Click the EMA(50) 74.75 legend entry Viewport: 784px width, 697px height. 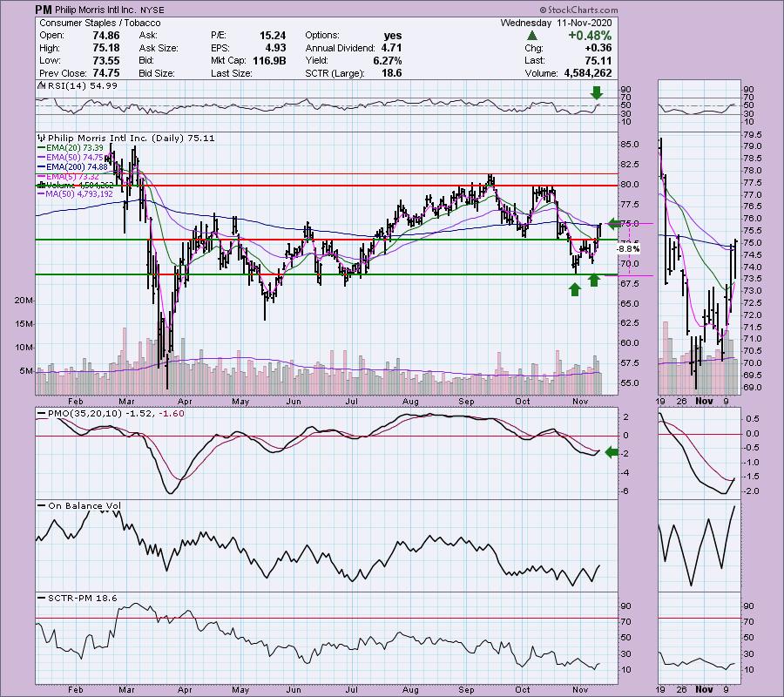[x=71, y=157]
